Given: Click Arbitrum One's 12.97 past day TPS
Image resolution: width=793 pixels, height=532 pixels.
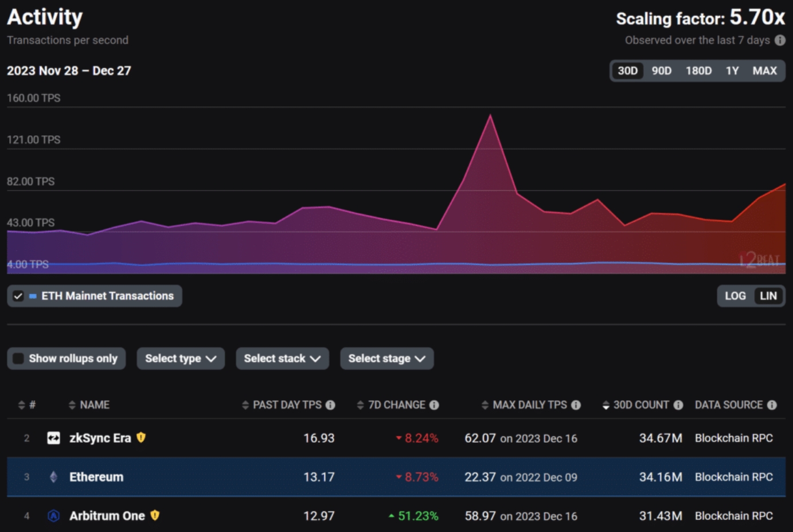Looking at the screenshot, I should click(319, 516).
